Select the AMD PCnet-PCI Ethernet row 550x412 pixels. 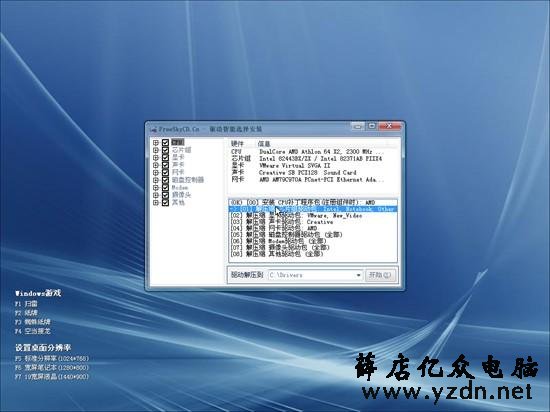point(308,180)
